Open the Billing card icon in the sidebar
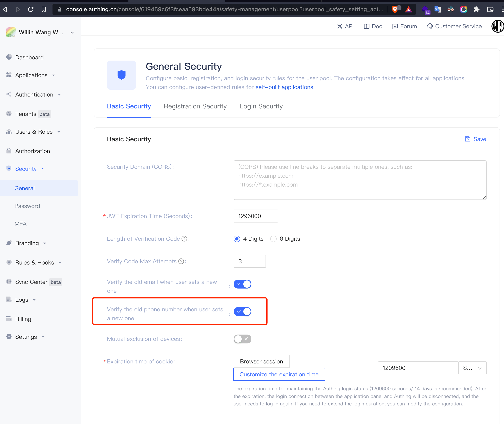Image resolution: width=504 pixels, height=424 pixels. tap(9, 319)
